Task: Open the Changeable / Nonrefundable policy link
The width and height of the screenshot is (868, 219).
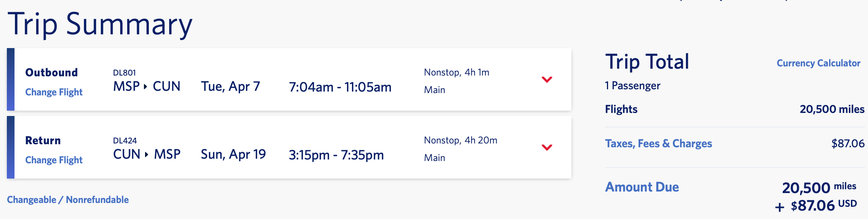Action: coord(68,200)
